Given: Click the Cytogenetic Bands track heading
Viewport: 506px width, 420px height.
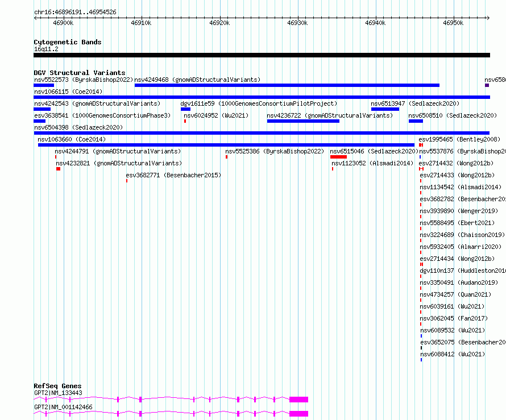Looking at the screenshot, I should (68, 42).
